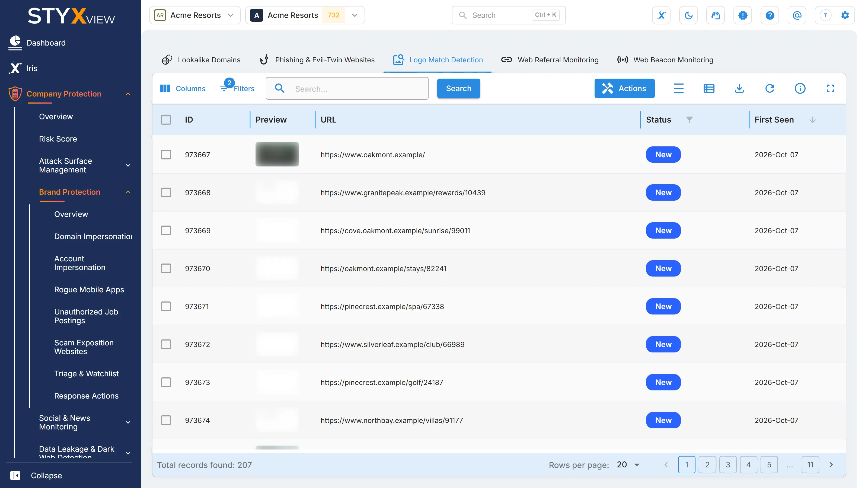Switch to Web Referral Monitoring tab
The height and width of the screenshot is (488, 868).
(550, 60)
